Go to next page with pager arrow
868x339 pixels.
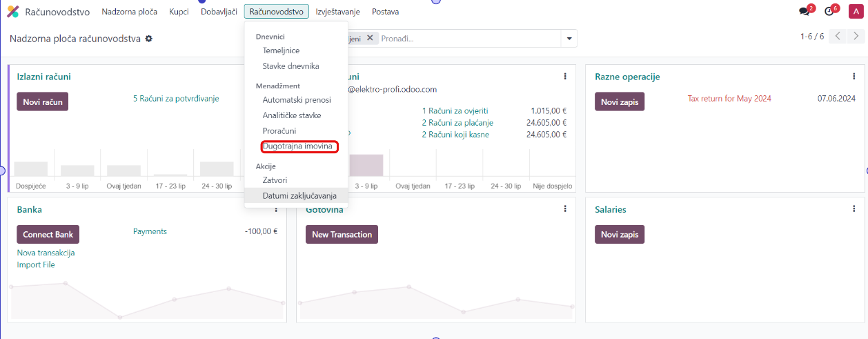coord(856,37)
